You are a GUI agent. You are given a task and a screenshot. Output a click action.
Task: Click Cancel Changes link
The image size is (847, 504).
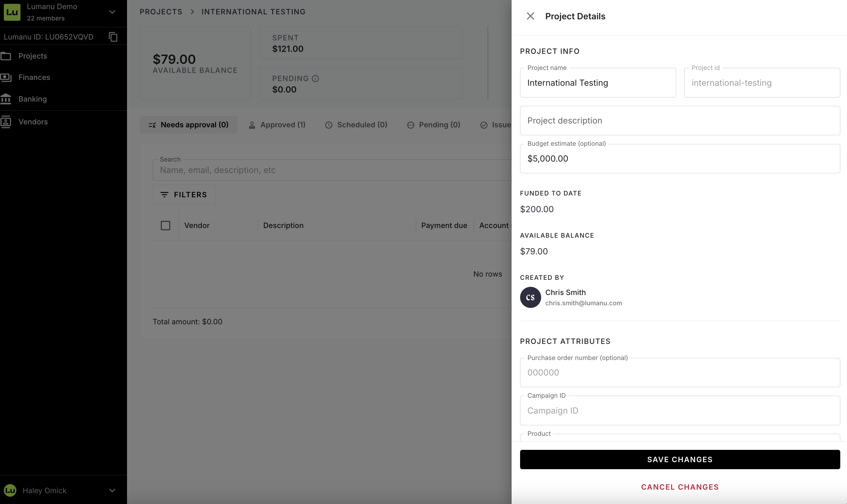[x=680, y=487]
